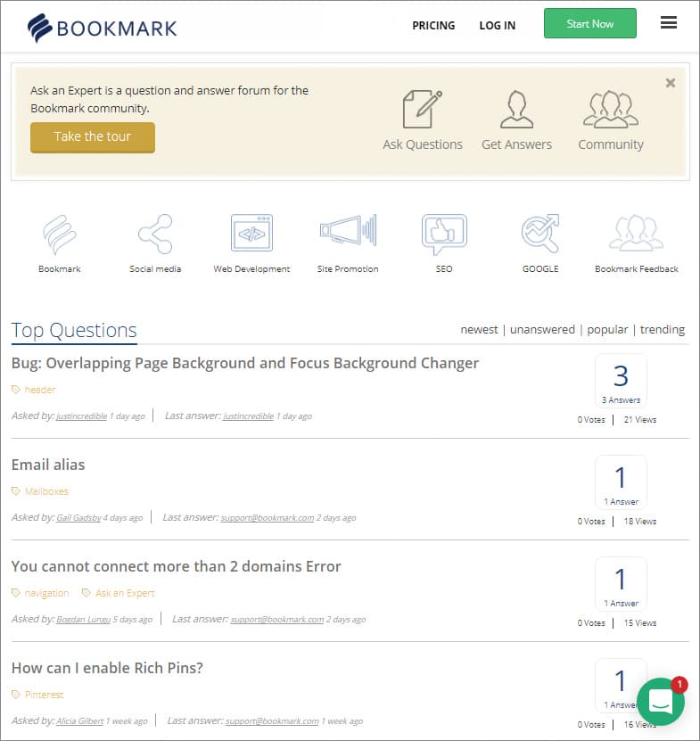Select the Mailboxes tag
This screenshot has width=700, height=741.
pyautogui.click(x=46, y=491)
